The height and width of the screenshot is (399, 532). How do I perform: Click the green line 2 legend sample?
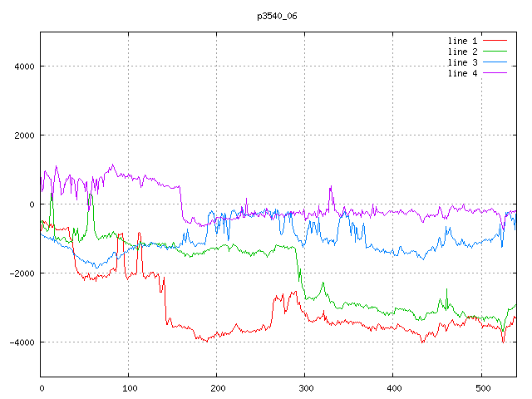[x=495, y=52]
